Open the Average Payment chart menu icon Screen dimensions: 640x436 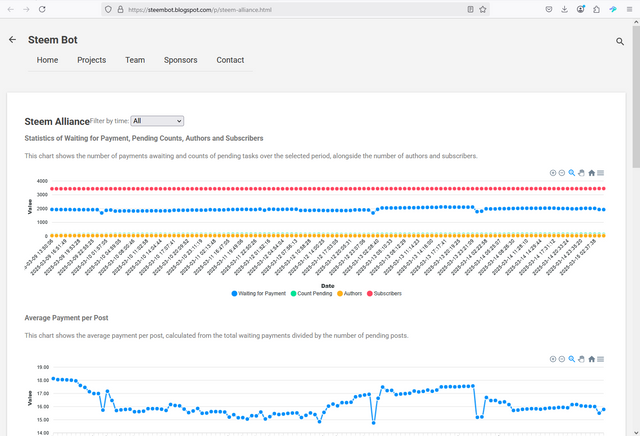(x=600, y=359)
